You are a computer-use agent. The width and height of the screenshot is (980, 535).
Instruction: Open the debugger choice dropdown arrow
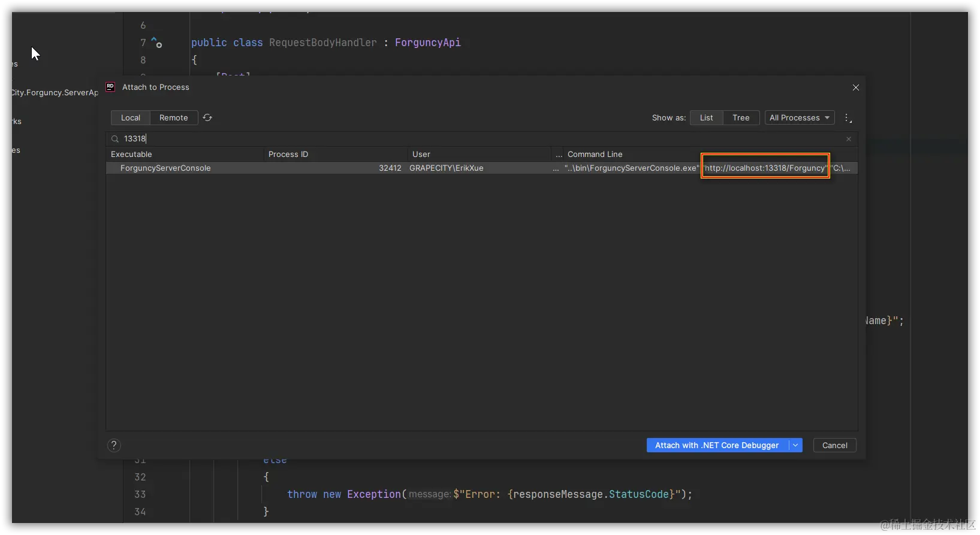click(795, 445)
